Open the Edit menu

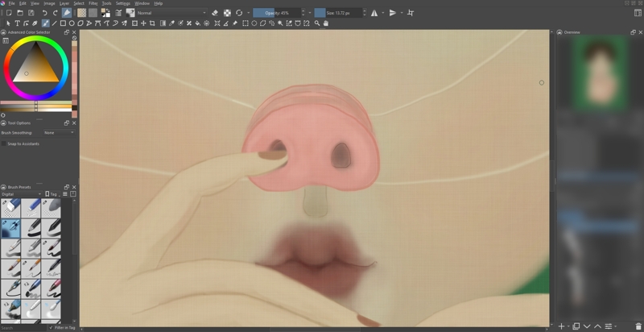point(23,3)
